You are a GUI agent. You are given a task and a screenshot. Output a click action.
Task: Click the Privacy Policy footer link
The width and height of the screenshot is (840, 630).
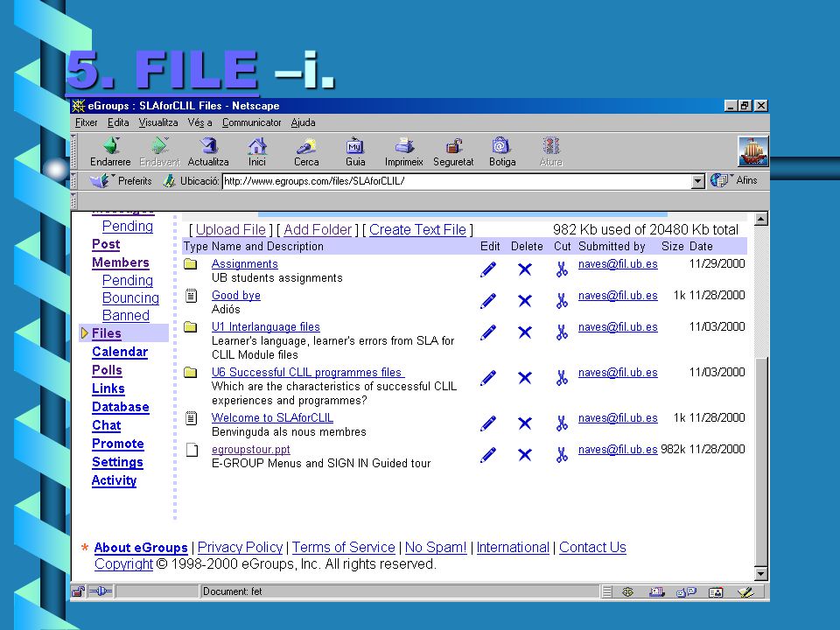240,548
